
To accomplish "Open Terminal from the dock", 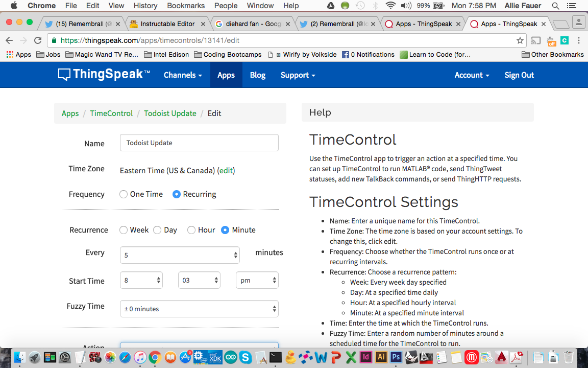I will point(276,357).
